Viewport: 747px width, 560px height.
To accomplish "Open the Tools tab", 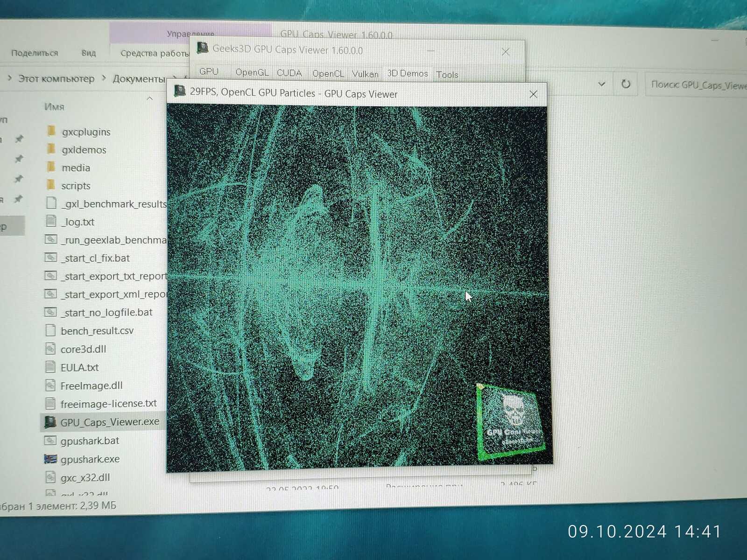I will 447,75.
